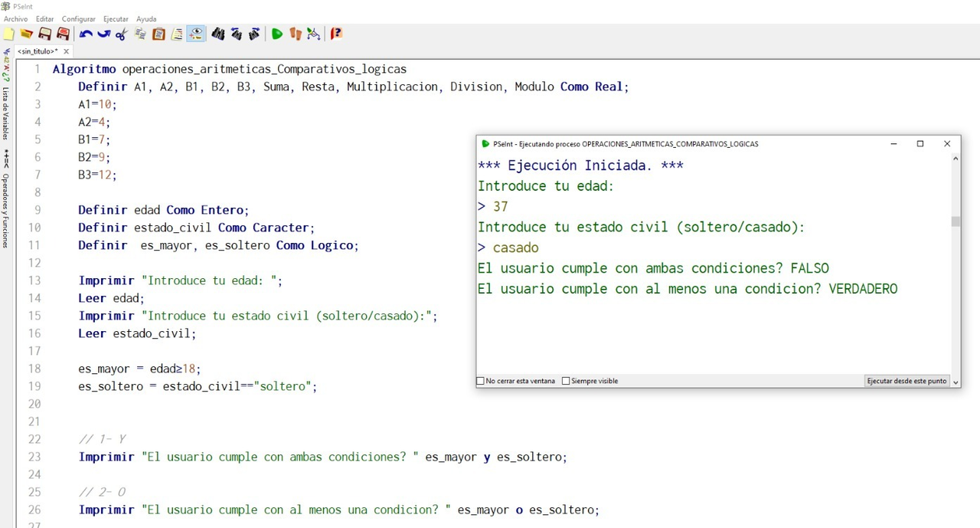Toggle the highlighted eye toolbar button
980x528 pixels.
pos(196,34)
